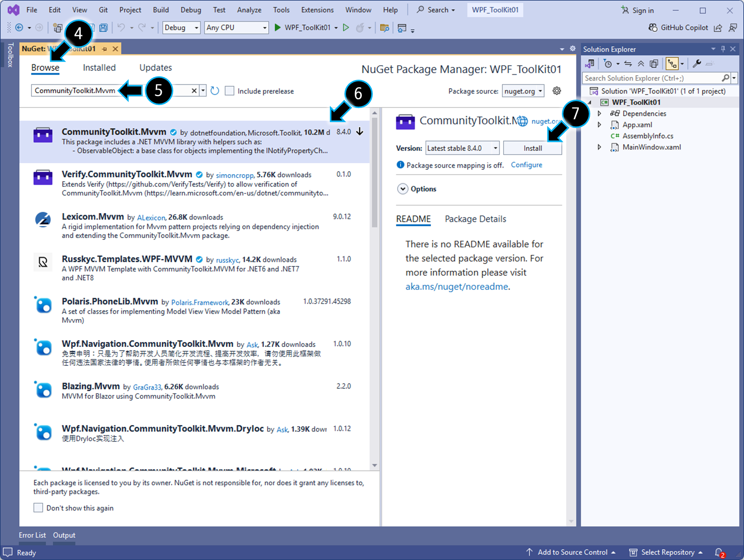The image size is (744, 560).
Task: Expand the MainWindow.xaml node
Action: (x=600, y=147)
